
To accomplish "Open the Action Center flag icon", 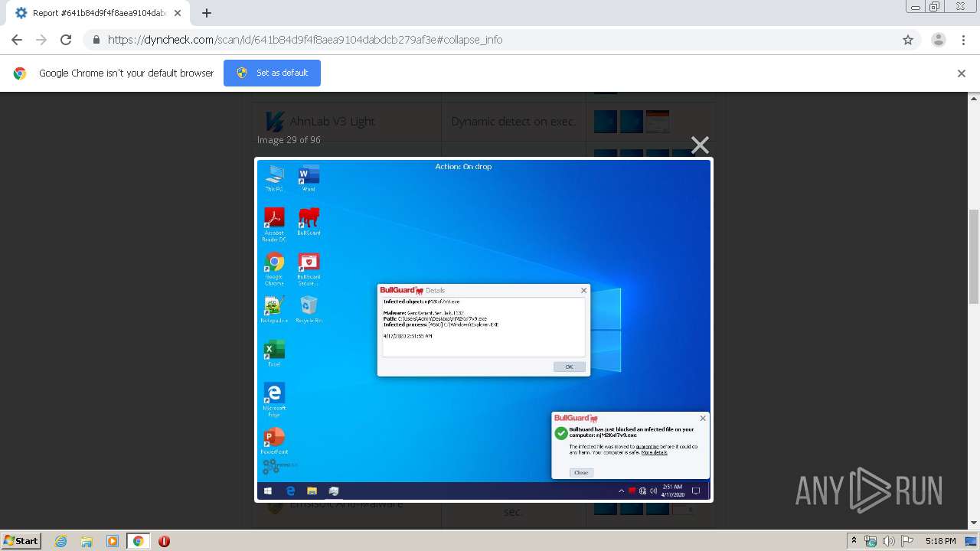I will [906, 541].
